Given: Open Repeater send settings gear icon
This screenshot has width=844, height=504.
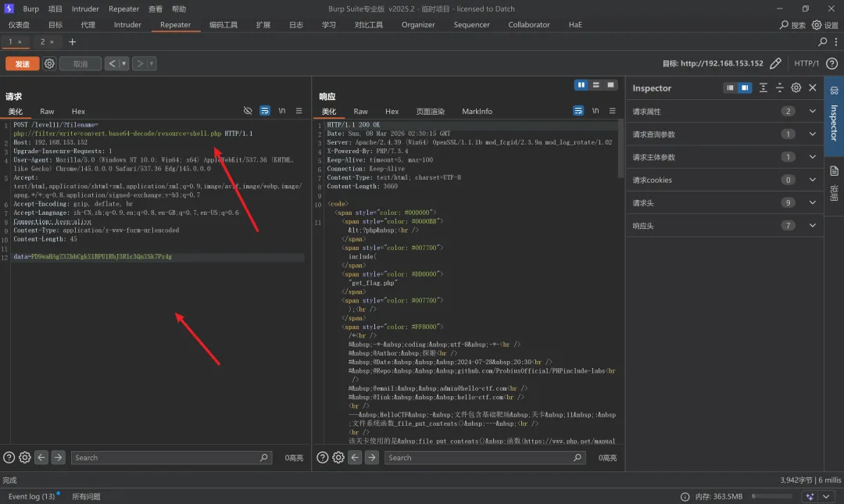Looking at the screenshot, I should point(49,63).
